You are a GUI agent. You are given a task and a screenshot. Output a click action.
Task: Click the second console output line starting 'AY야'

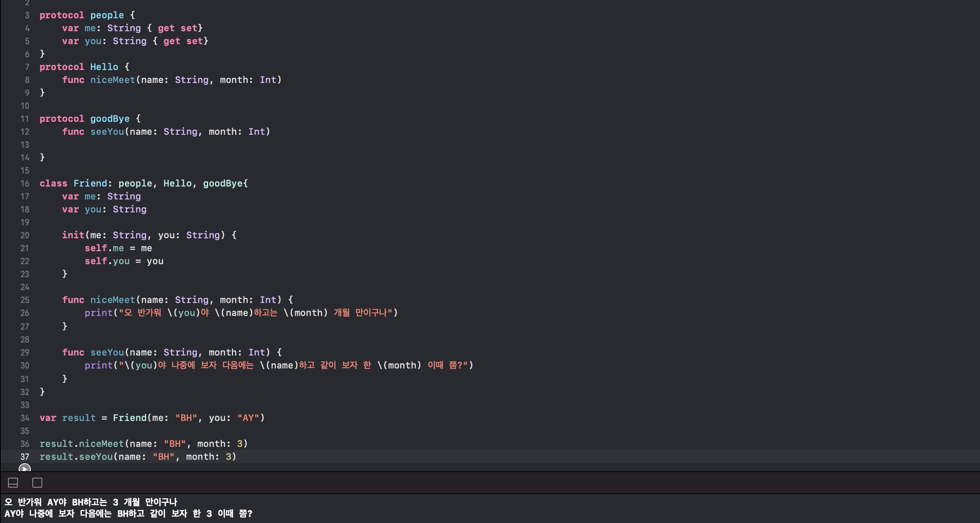(129, 513)
